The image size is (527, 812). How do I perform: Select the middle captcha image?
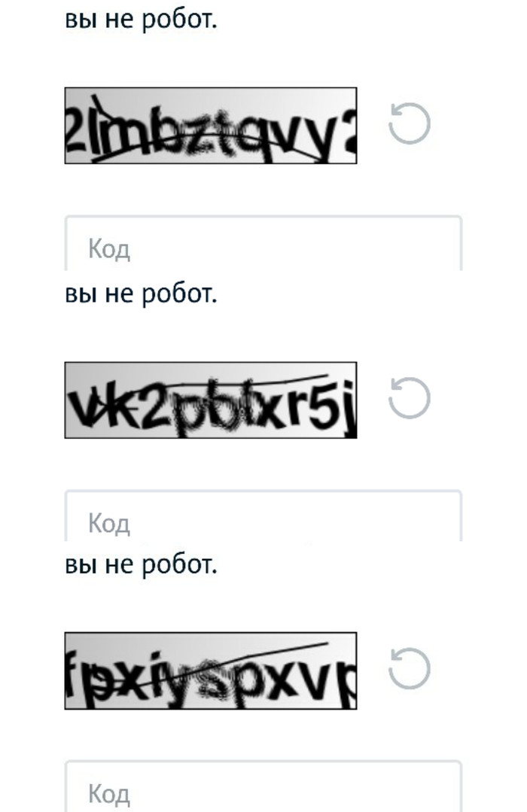(211, 400)
